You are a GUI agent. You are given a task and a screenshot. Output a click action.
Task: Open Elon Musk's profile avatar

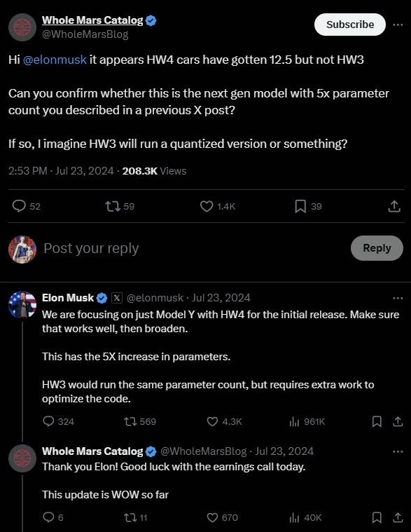(x=22, y=304)
